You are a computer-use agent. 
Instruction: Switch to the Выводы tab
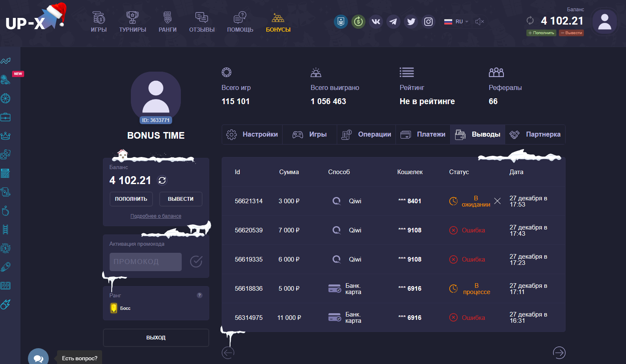(478, 135)
